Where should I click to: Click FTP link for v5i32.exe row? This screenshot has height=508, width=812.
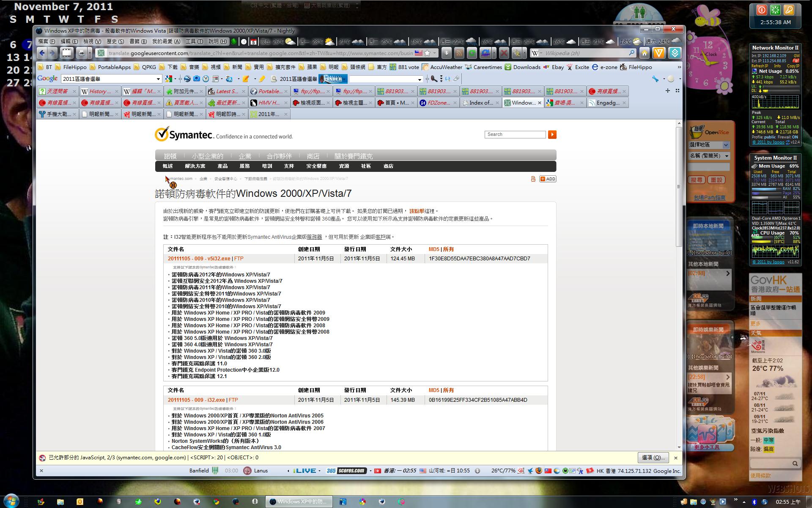(239, 259)
